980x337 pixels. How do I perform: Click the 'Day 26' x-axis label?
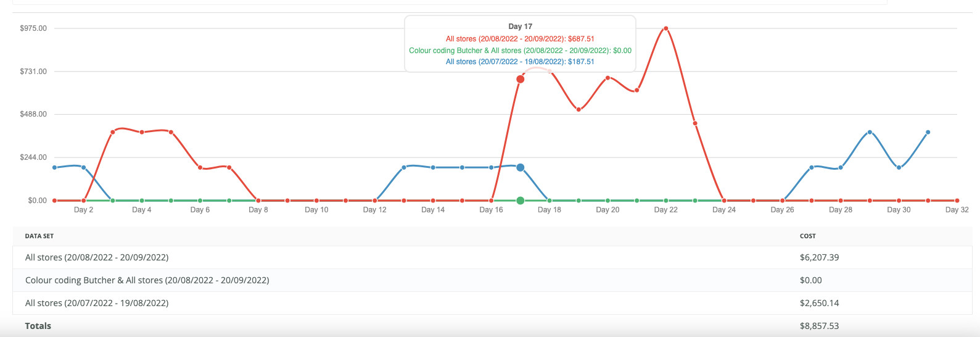coord(783,210)
